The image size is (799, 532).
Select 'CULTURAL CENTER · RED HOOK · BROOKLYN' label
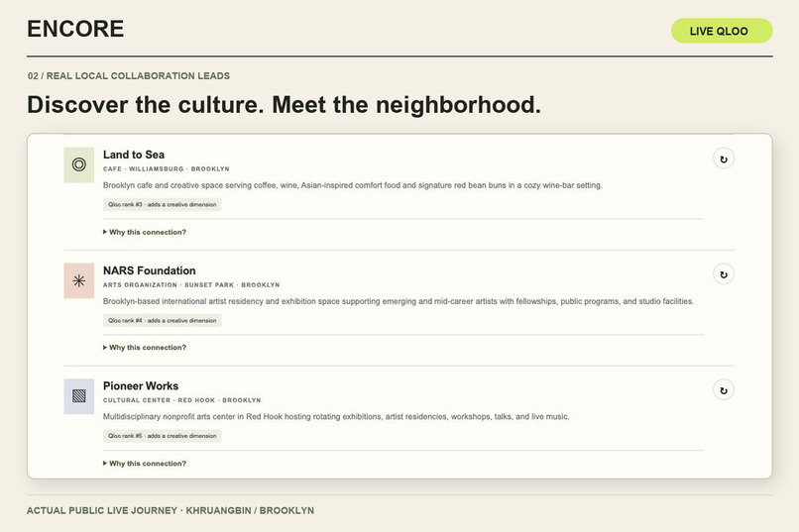182,400
